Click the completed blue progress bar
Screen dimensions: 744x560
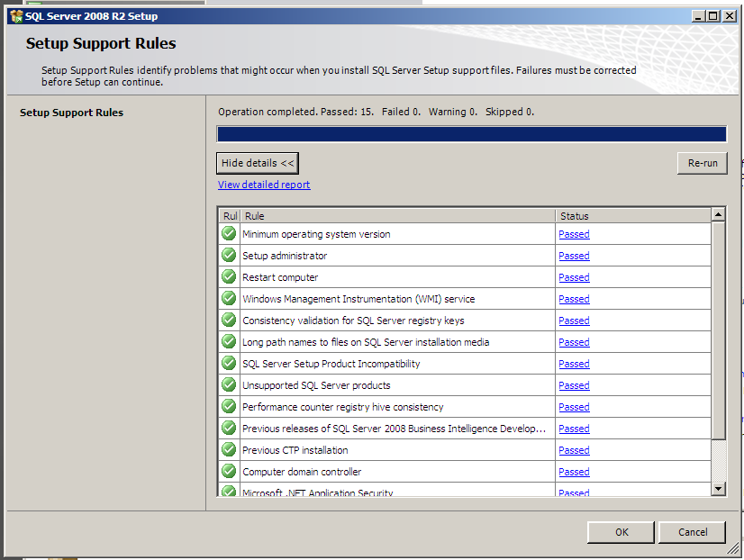471,134
